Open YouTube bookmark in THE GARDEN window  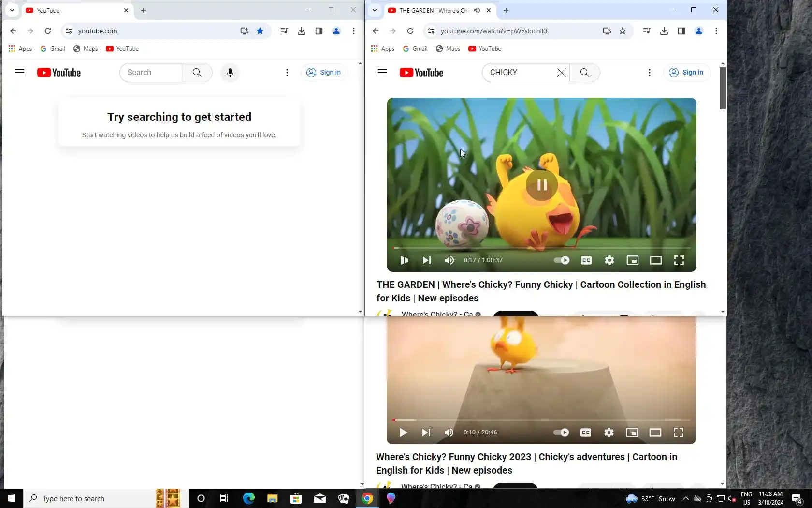point(485,49)
